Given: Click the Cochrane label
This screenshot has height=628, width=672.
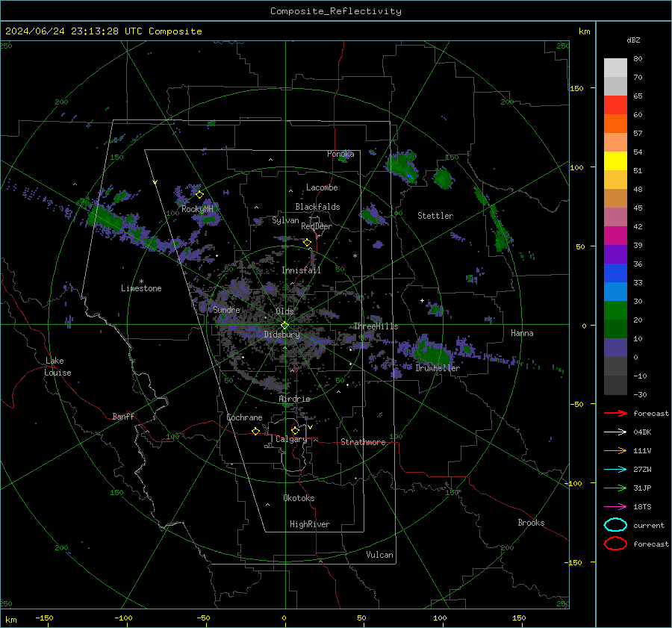Looking at the screenshot, I should pyautogui.click(x=244, y=417).
